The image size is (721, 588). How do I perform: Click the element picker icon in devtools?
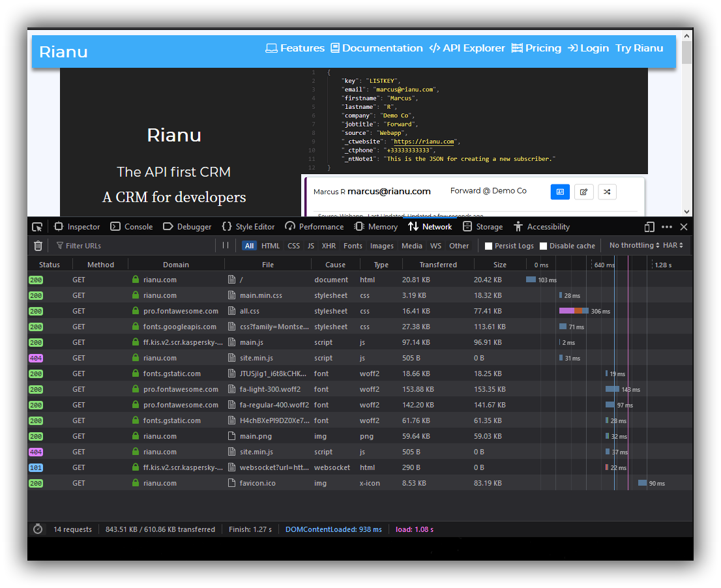pos(37,227)
